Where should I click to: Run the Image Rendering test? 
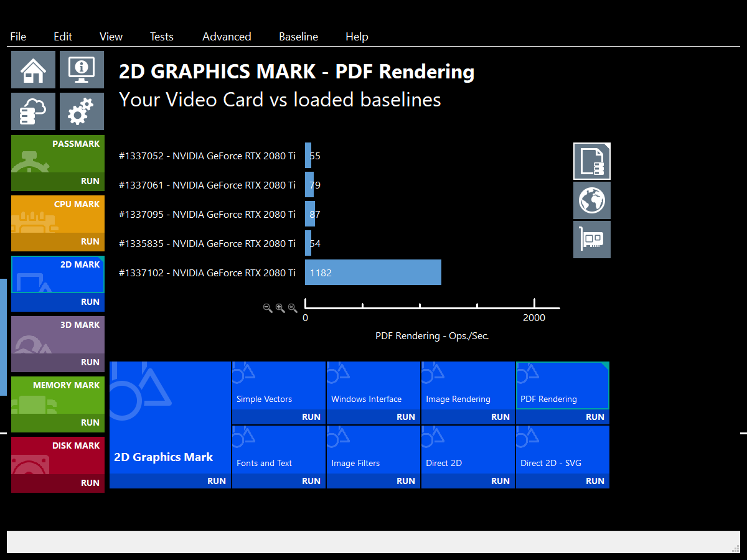click(468, 417)
